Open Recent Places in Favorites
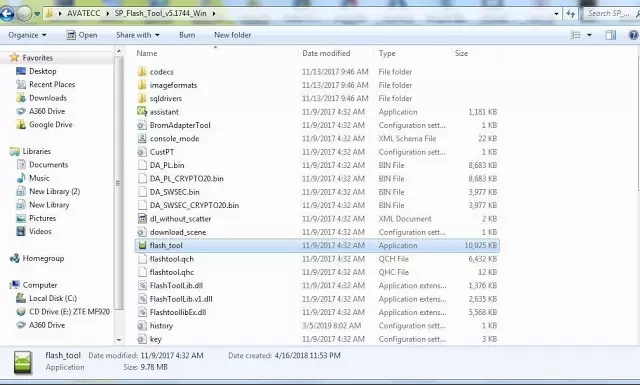640x385 pixels. tap(52, 85)
